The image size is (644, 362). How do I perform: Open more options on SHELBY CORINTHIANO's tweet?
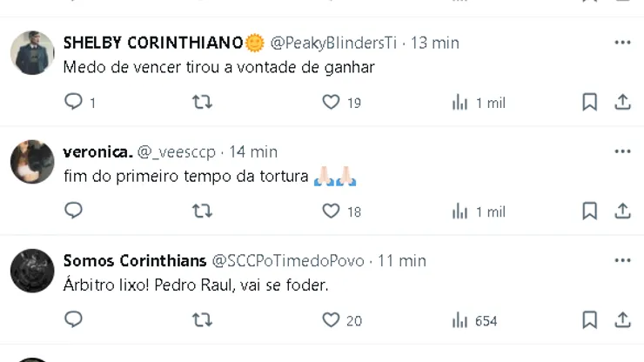pos(622,43)
